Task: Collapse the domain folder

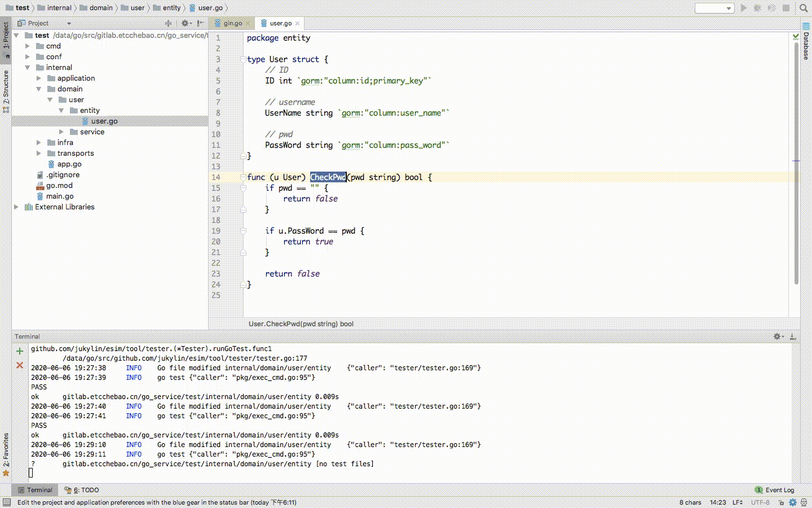Action: (39, 89)
